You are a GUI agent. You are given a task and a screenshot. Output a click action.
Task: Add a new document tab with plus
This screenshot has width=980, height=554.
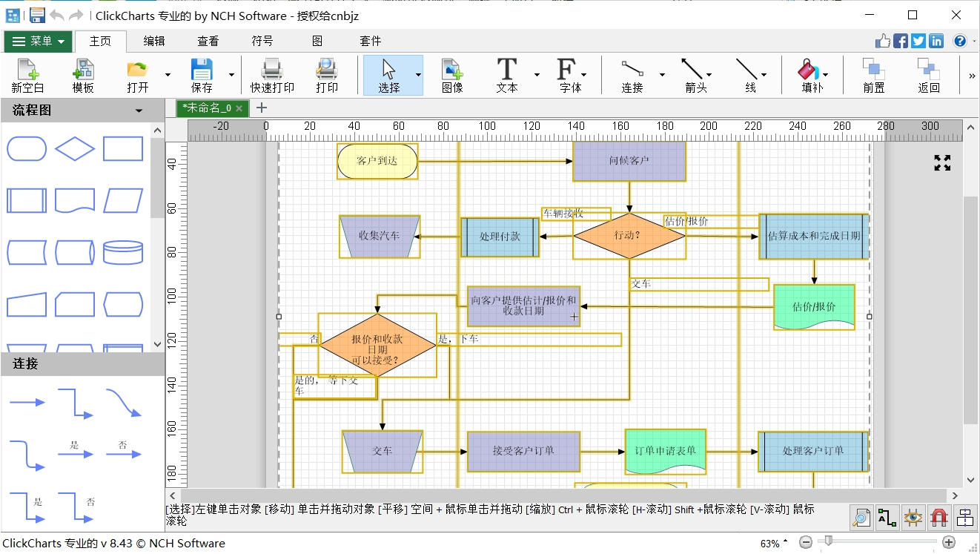click(261, 108)
